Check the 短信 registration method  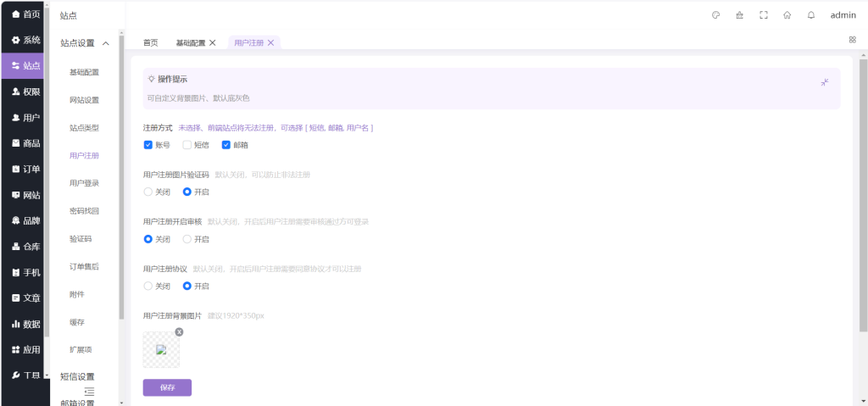pyautogui.click(x=187, y=145)
